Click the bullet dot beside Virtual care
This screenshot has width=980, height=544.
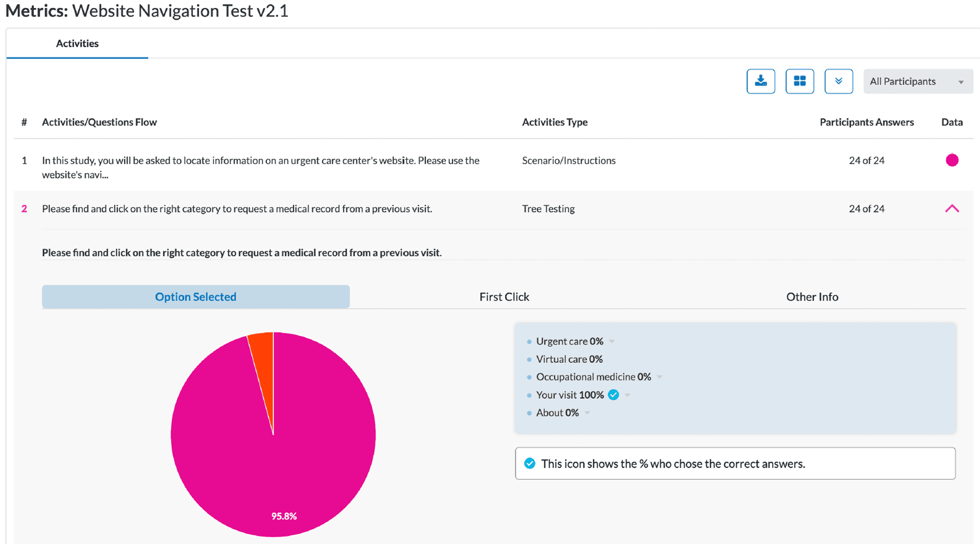[x=529, y=359]
